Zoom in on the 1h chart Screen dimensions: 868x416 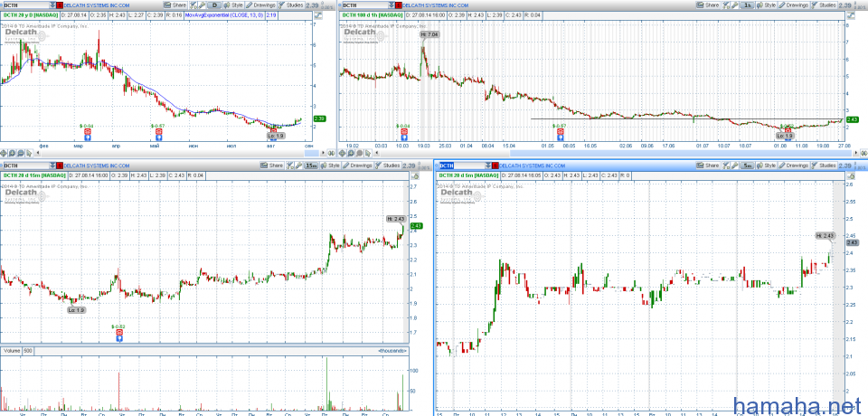pos(351,154)
